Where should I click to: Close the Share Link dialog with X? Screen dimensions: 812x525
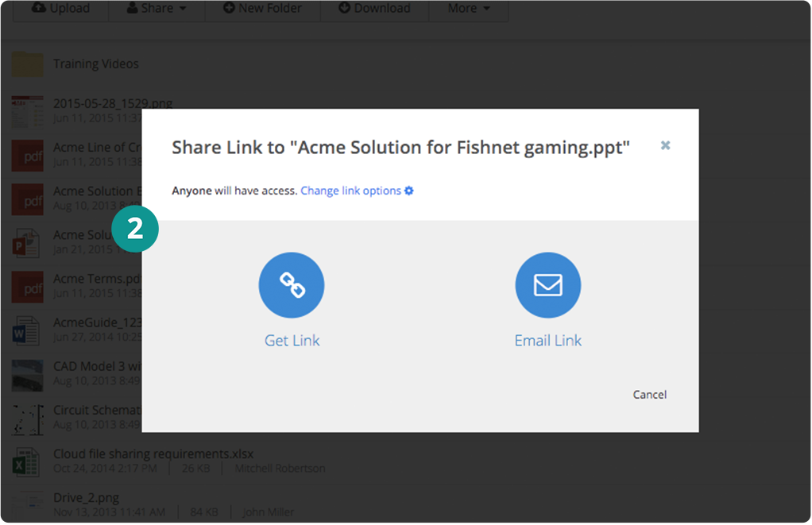pos(665,145)
